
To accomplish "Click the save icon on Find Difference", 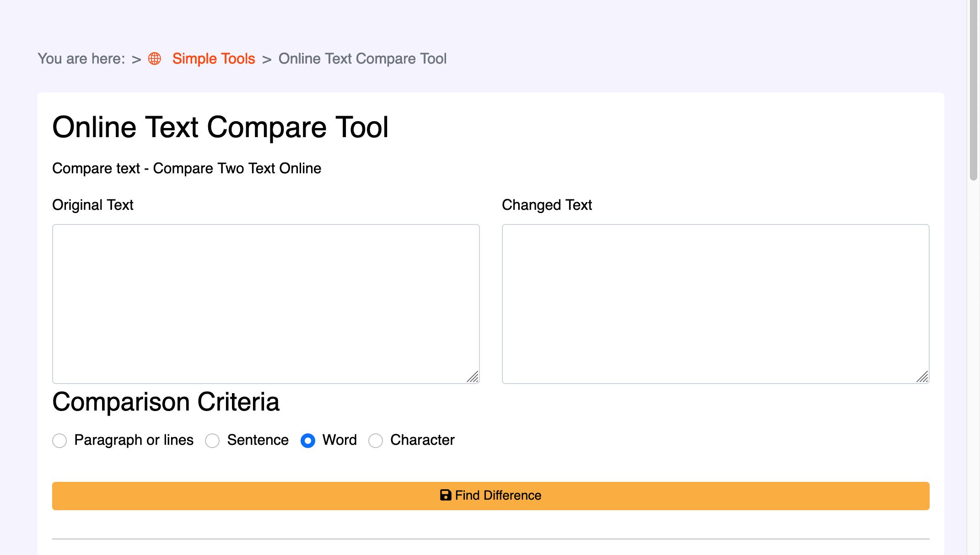I will tap(446, 495).
